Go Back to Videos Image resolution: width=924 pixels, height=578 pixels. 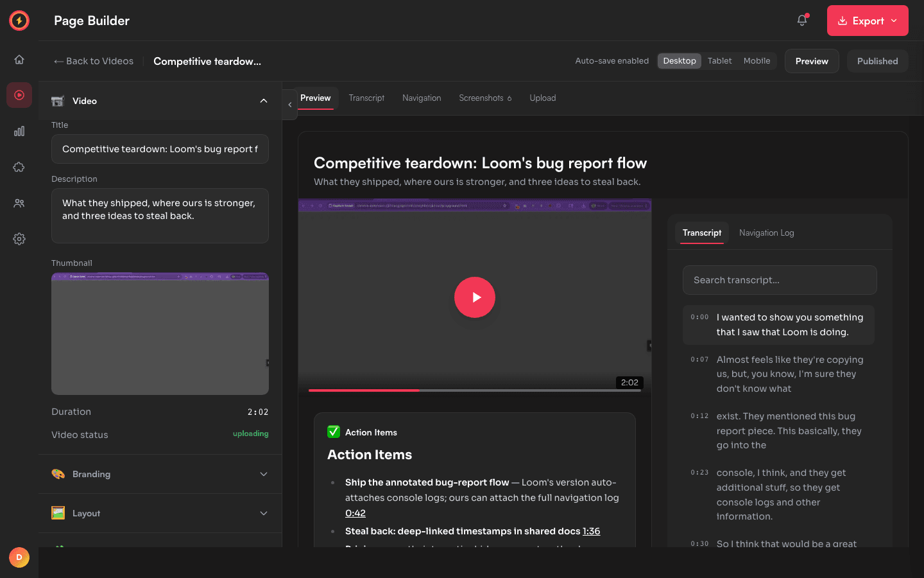pos(94,61)
